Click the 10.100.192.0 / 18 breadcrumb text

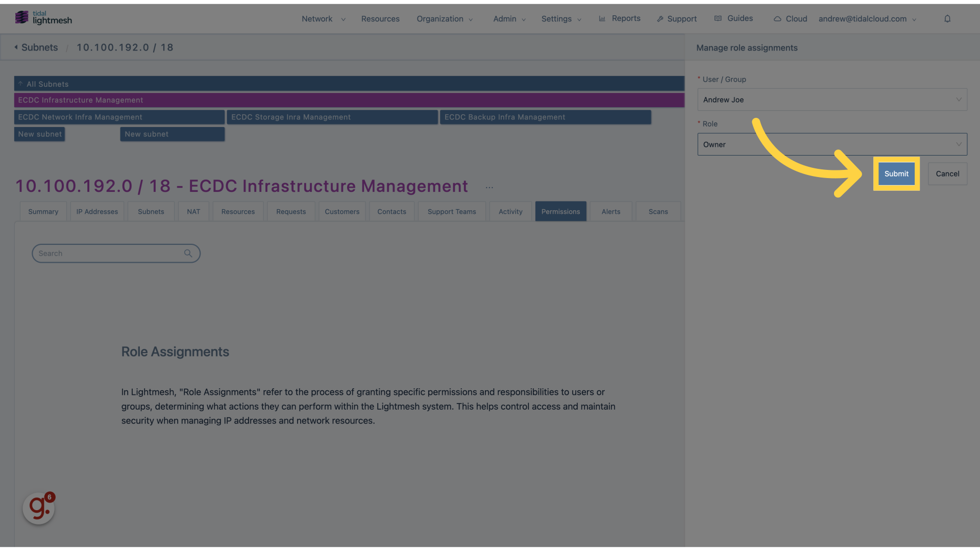[x=125, y=47]
